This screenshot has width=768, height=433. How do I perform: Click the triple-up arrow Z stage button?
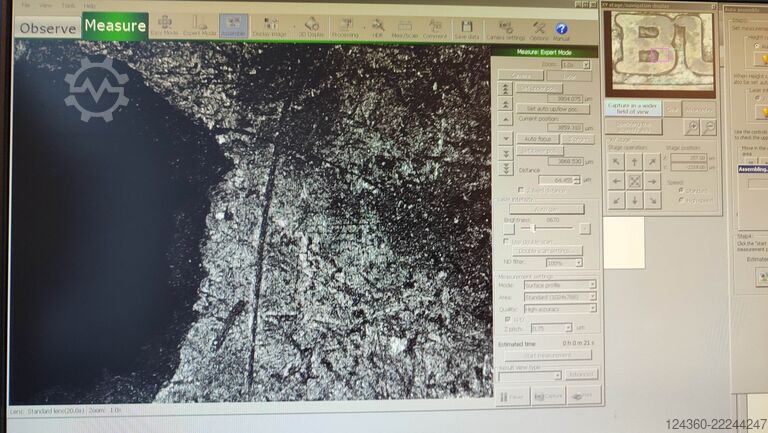click(x=505, y=89)
